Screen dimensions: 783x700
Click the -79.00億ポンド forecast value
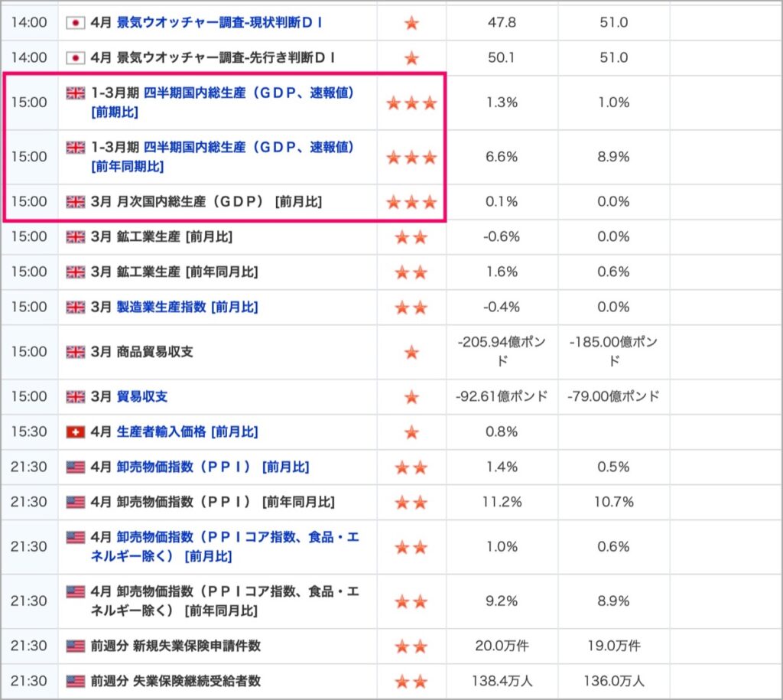pos(614,397)
